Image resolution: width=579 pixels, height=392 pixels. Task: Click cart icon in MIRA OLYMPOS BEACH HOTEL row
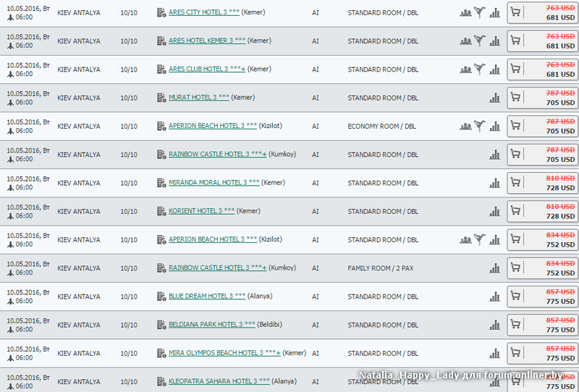tap(515, 353)
